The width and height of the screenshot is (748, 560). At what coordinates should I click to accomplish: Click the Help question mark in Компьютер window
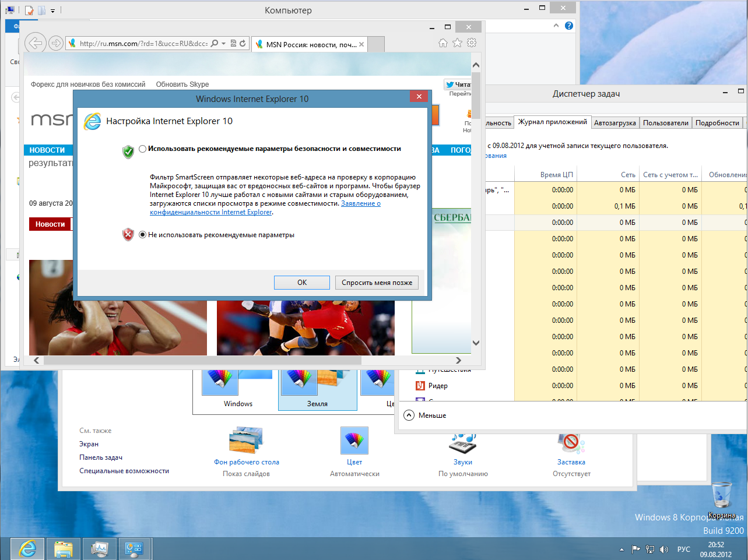pyautogui.click(x=569, y=26)
